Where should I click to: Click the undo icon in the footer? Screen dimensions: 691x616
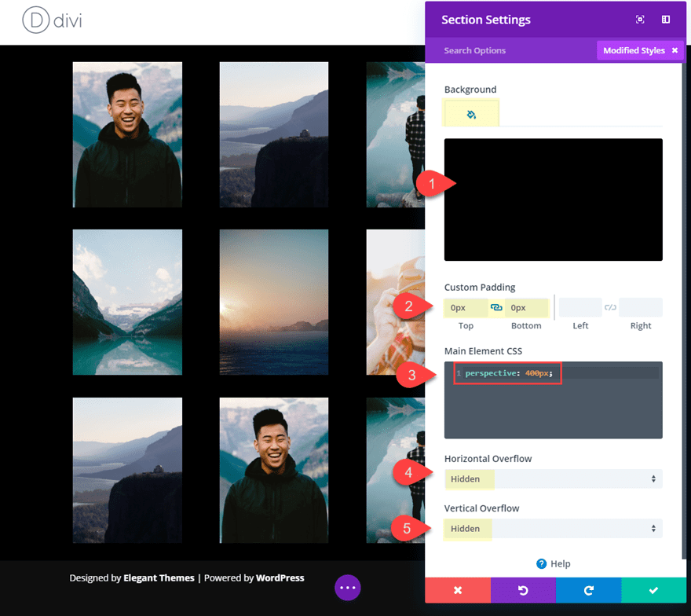coord(522,590)
